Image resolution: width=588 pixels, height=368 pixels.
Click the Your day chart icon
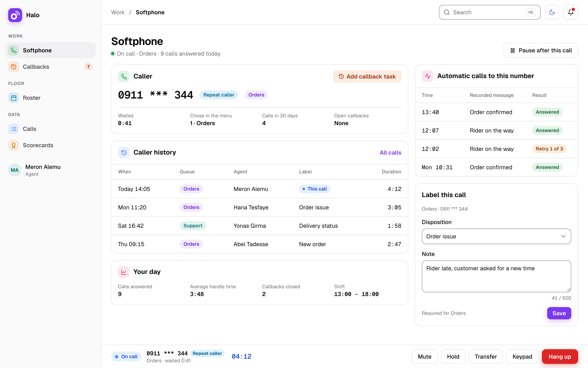pyautogui.click(x=124, y=272)
